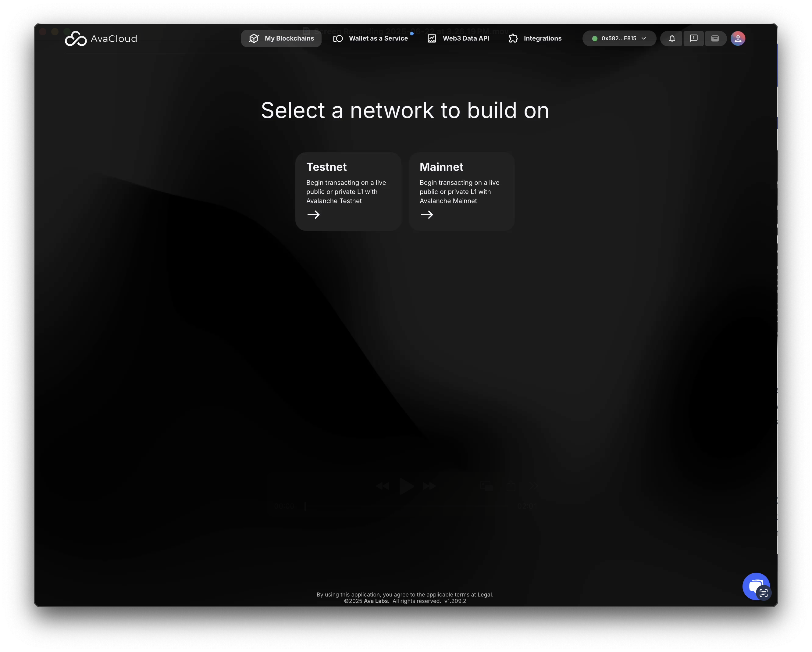Expand the 0x582...E815 wallet dropdown
Screen dimensions: 812x652
(618, 38)
